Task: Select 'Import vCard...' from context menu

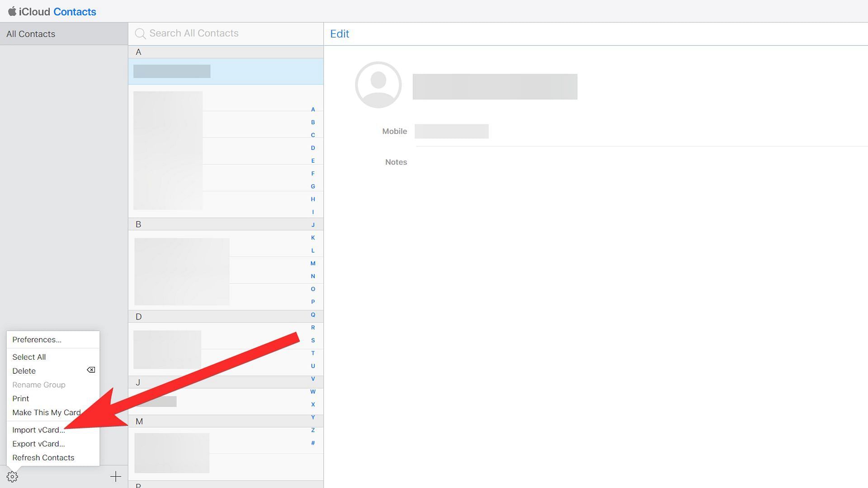Action: click(x=38, y=429)
